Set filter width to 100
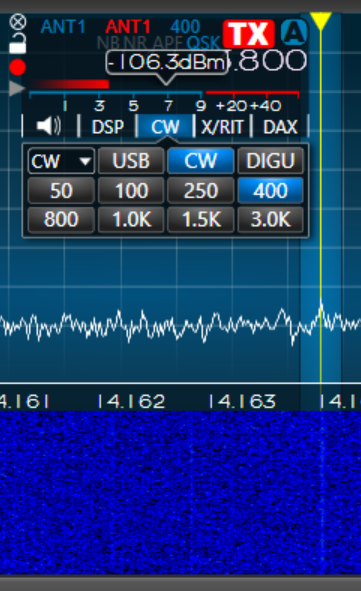361x591 pixels. 131,190
